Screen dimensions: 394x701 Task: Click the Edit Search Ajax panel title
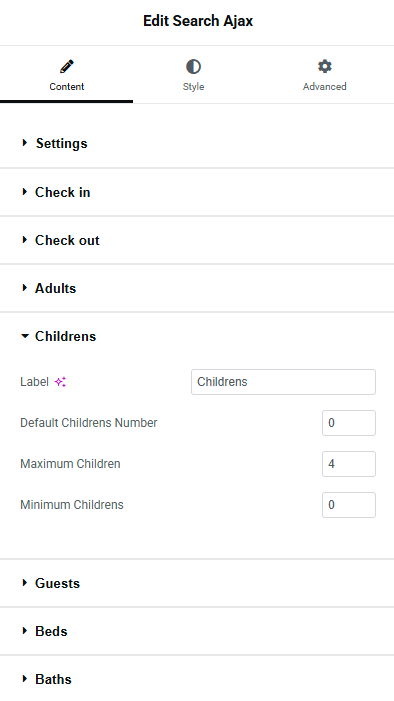pos(198,21)
